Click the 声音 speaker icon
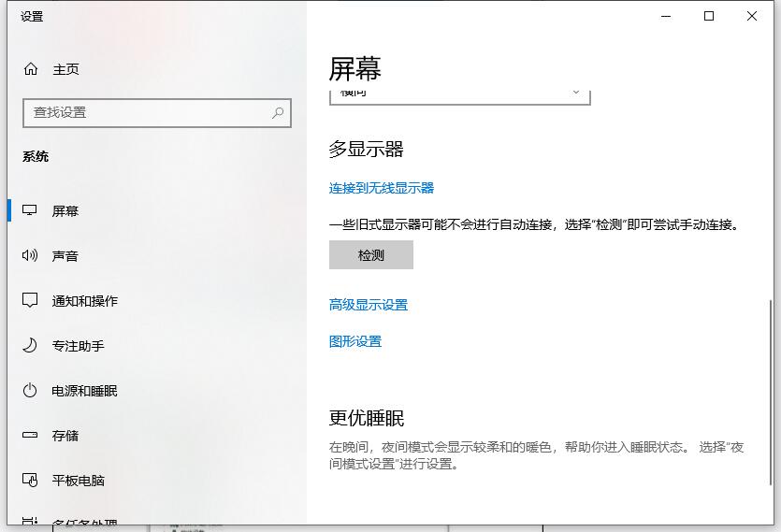Screen dimensions: 781x532 pos(30,255)
